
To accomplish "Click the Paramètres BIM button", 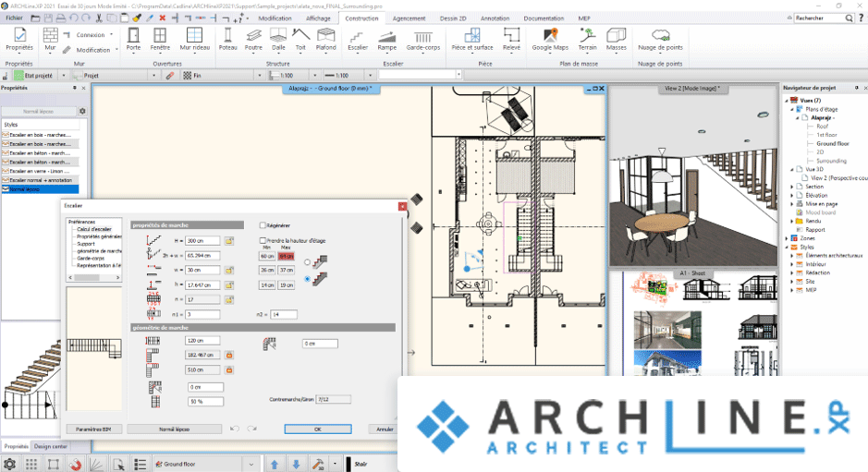I will pyautogui.click(x=93, y=429).
